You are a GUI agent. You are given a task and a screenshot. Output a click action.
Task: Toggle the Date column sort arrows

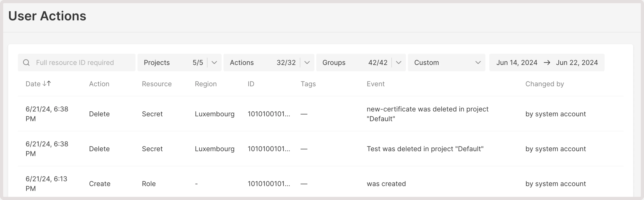point(47,83)
